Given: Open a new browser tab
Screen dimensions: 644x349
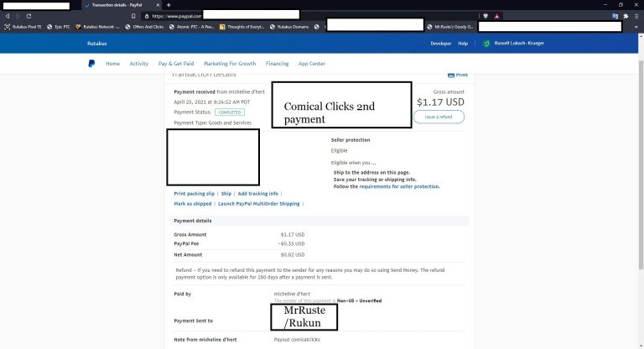Looking at the screenshot, I should pyautogui.click(x=169, y=5).
